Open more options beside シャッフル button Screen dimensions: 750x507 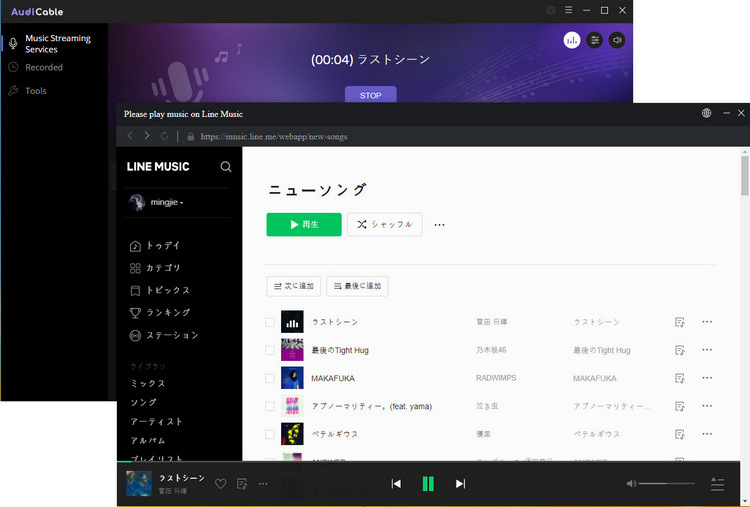[439, 225]
